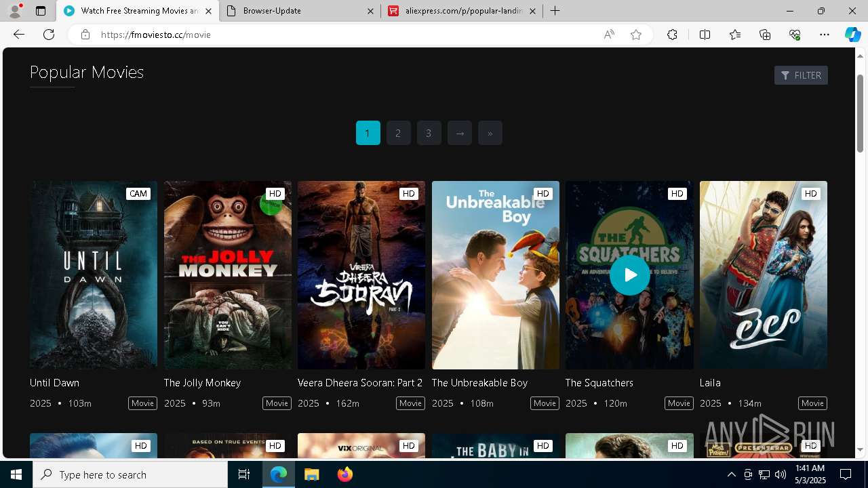Close the aliexpress.com tab
Viewport: 868px width, 488px height.
pos(532,11)
